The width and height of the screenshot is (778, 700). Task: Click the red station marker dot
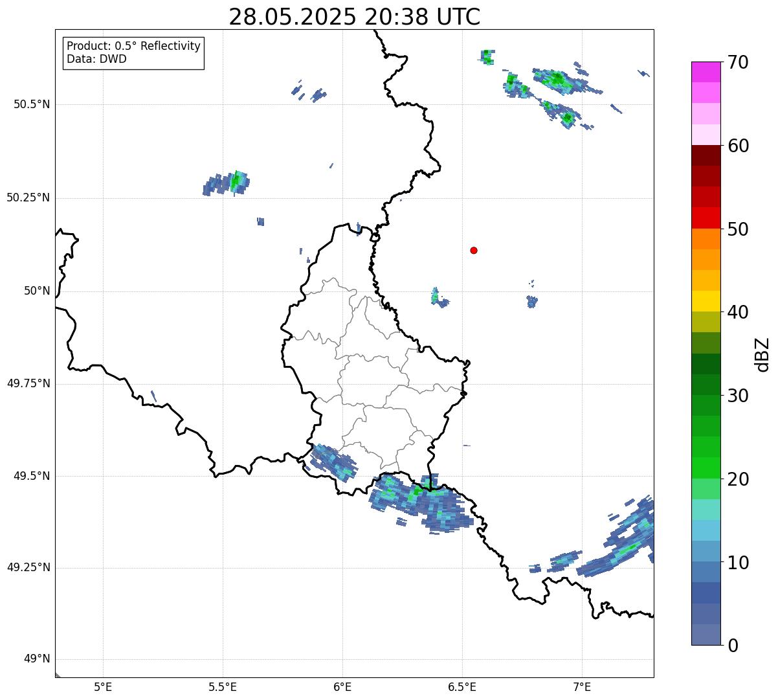click(x=474, y=251)
